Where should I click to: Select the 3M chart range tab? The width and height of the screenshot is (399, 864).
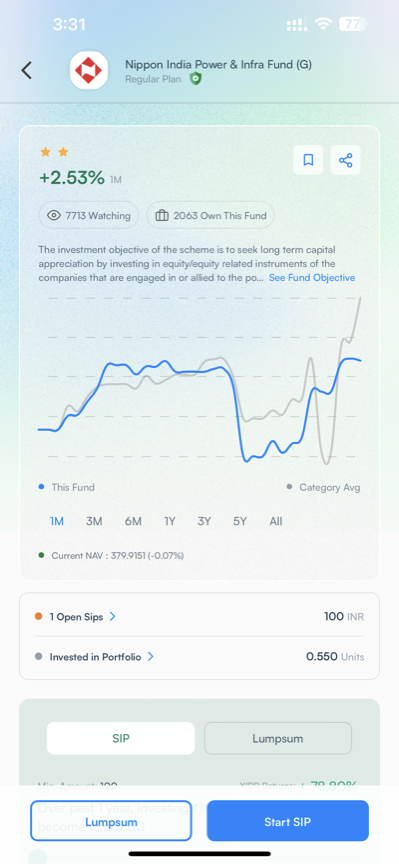pos(94,521)
